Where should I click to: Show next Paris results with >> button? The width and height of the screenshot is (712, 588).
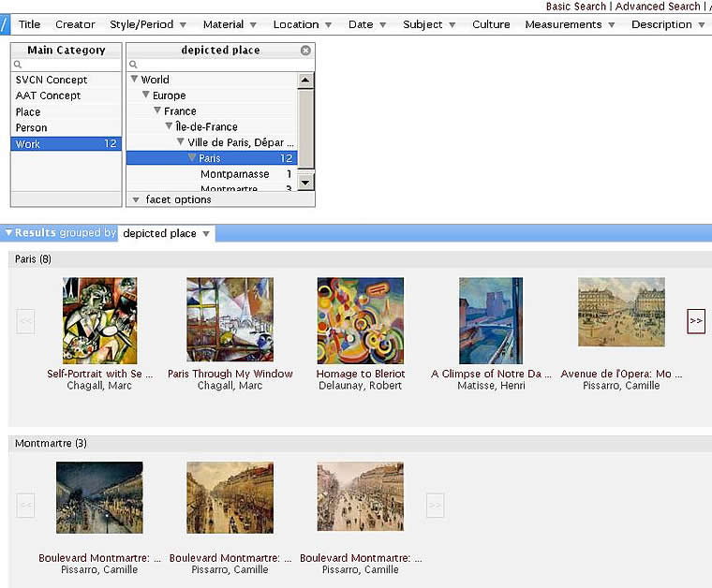click(x=696, y=321)
